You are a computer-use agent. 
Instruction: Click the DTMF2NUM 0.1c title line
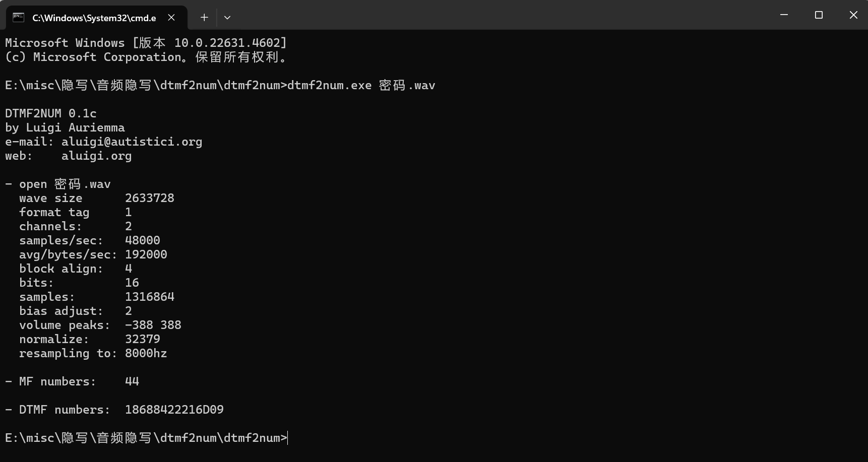click(51, 113)
